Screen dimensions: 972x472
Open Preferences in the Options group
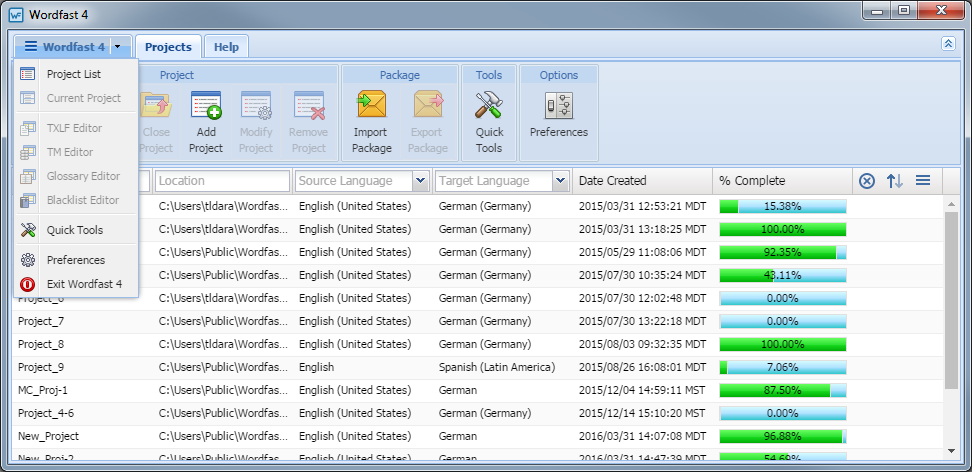[559, 115]
